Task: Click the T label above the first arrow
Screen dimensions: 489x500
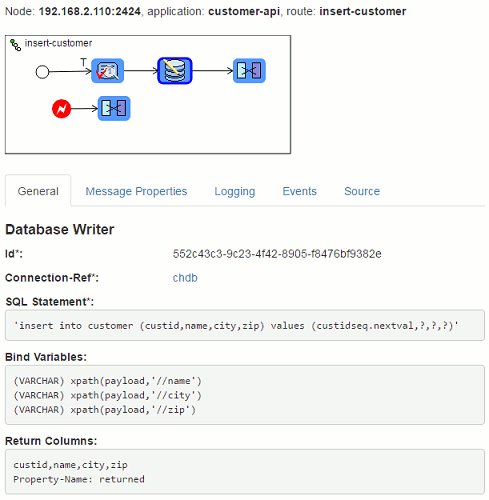Action: click(83, 62)
